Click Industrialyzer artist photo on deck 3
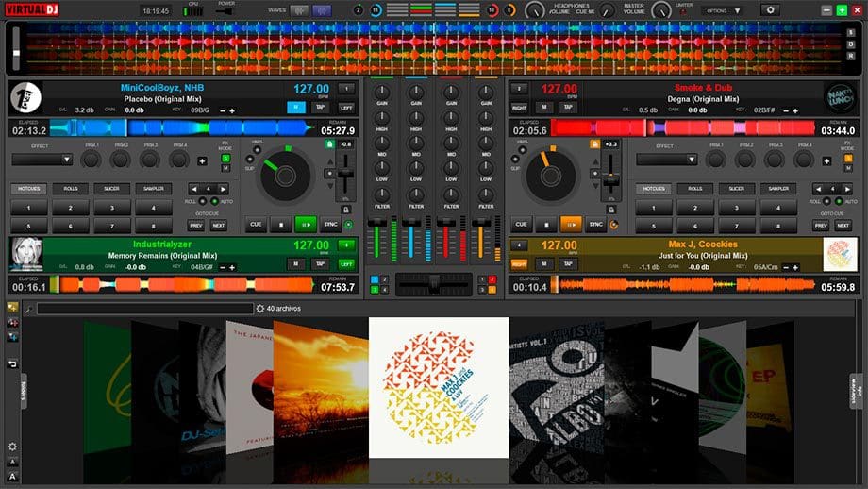Screen dimensions: 868x489 26,255
